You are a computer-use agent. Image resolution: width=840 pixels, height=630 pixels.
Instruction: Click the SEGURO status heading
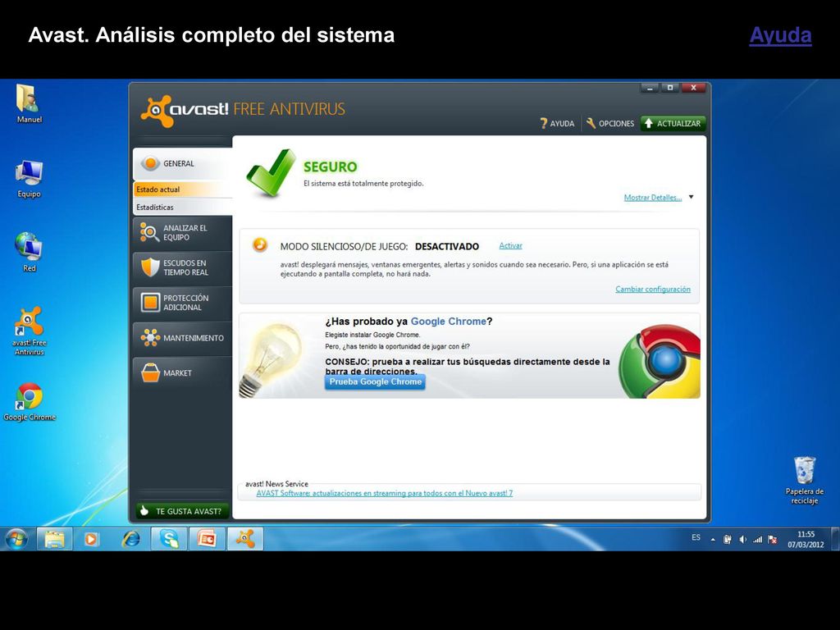(330, 167)
